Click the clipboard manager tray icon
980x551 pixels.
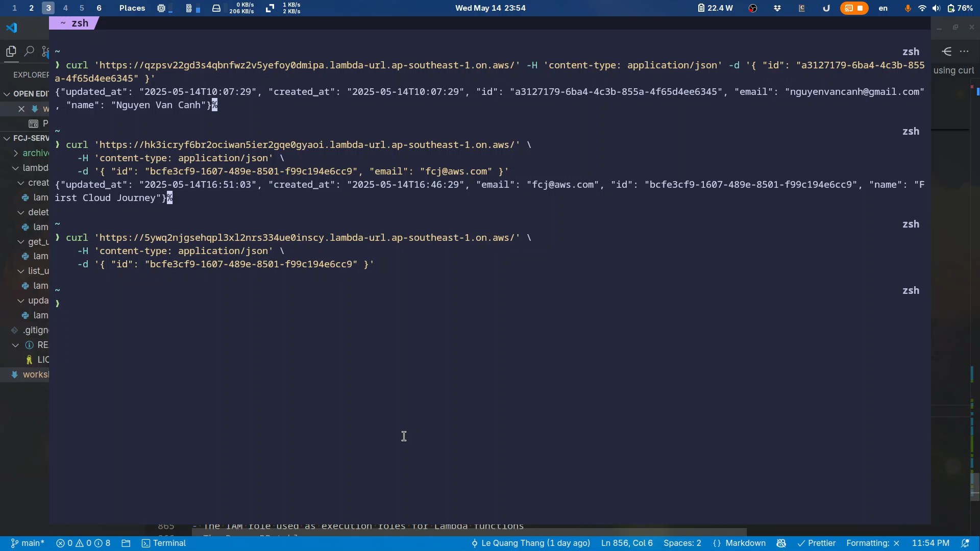pyautogui.click(x=802, y=8)
